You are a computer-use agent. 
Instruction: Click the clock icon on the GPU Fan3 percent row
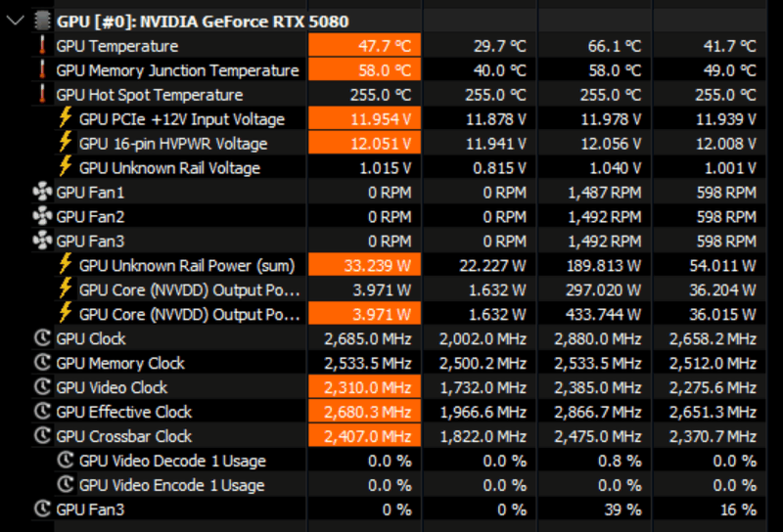[x=42, y=510]
